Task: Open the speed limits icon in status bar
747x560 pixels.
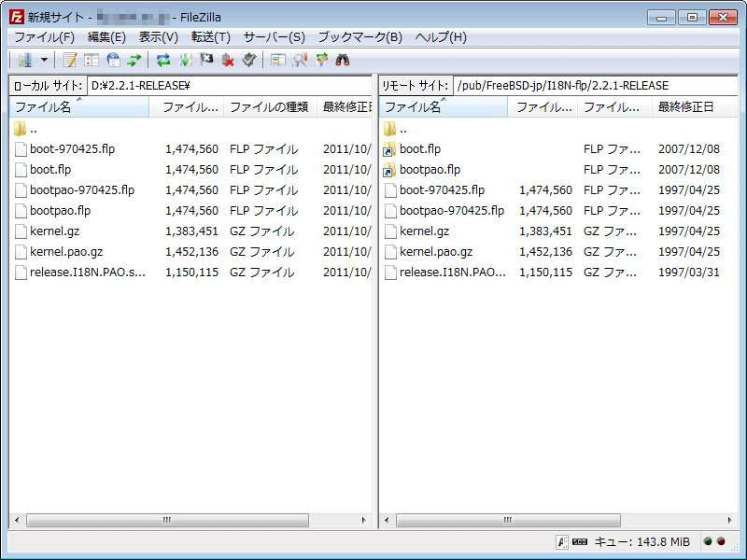Action: coord(580,542)
